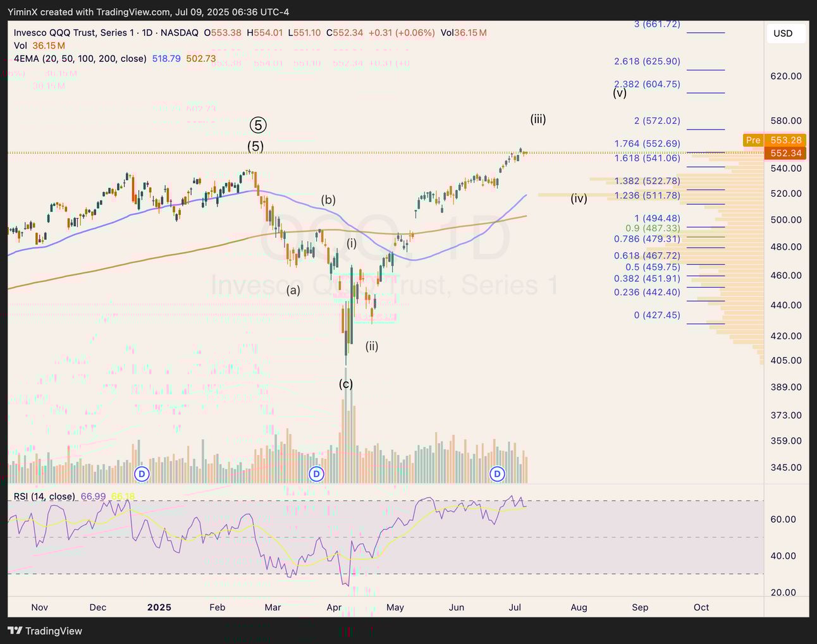Click the Fibonacci level 1.382 (522.78)
Image resolution: width=817 pixels, height=644 pixels.
(647, 181)
